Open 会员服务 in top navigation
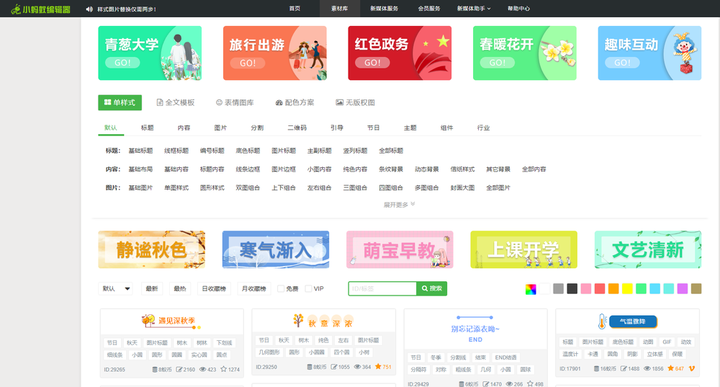This screenshot has height=387, width=720. pos(429,9)
